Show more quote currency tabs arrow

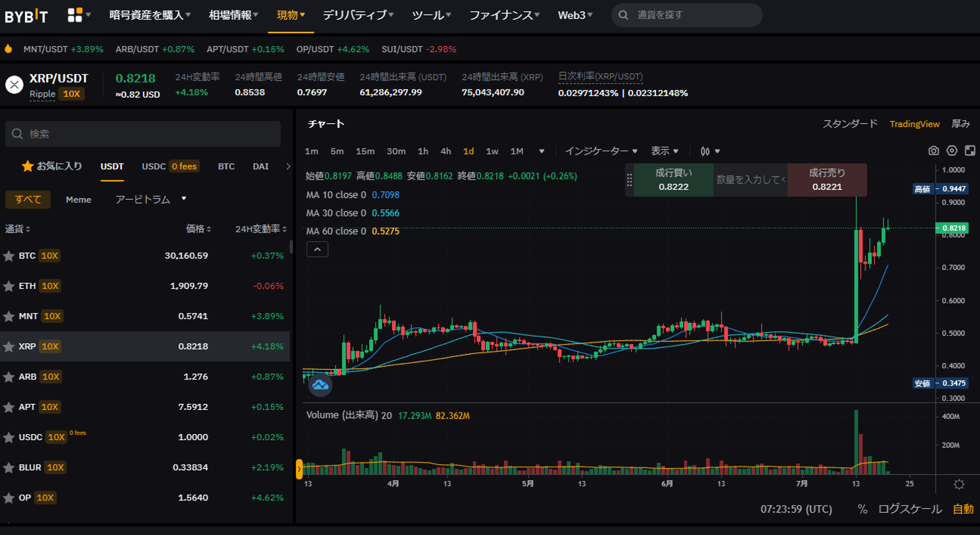(x=288, y=167)
